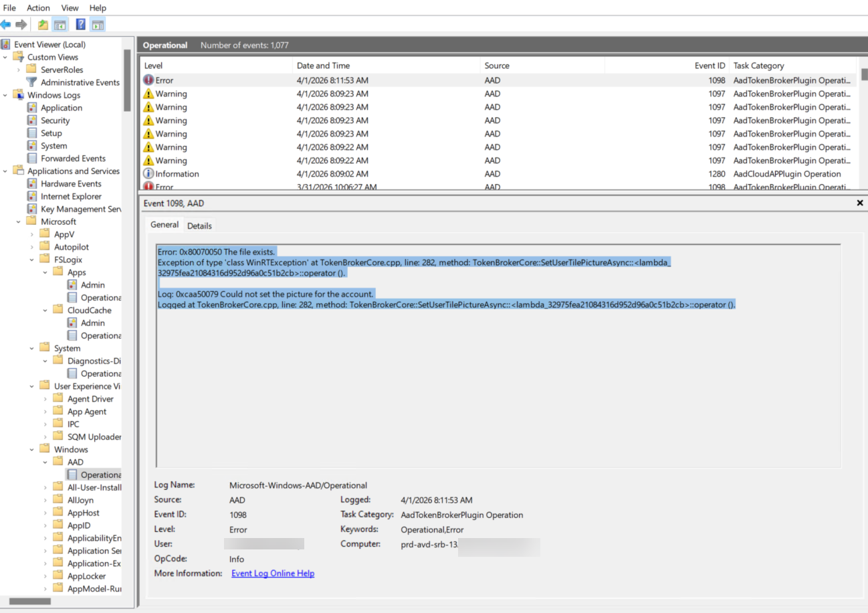Open the View menu
This screenshot has width=868, height=613.
pyautogui.click(x=70, y=8)
